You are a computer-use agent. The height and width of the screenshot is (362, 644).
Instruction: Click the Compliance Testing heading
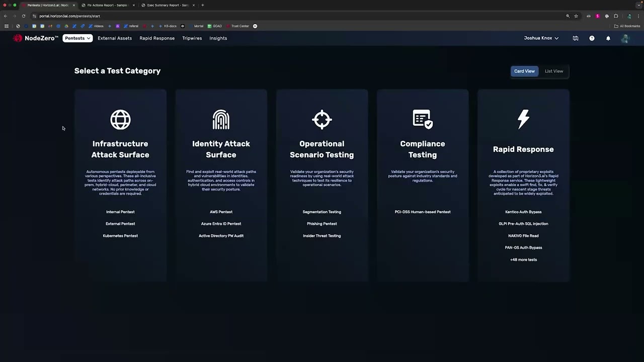coord(423,149)
